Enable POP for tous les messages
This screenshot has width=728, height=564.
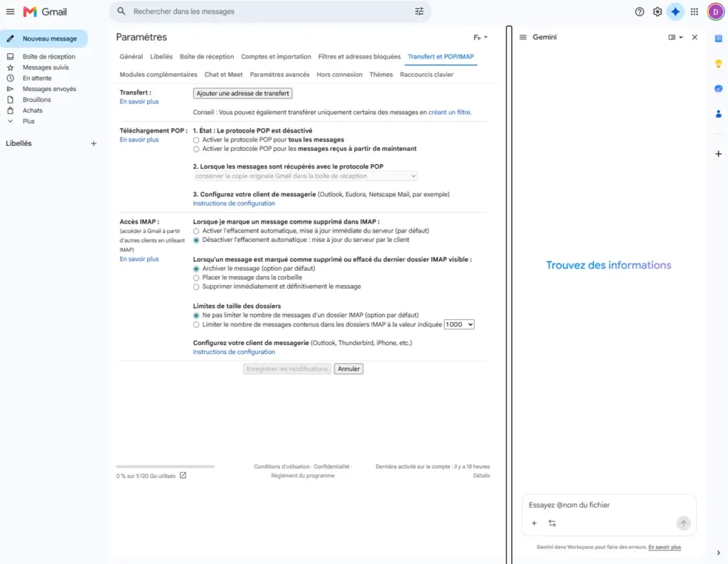[x=196, y=140]
